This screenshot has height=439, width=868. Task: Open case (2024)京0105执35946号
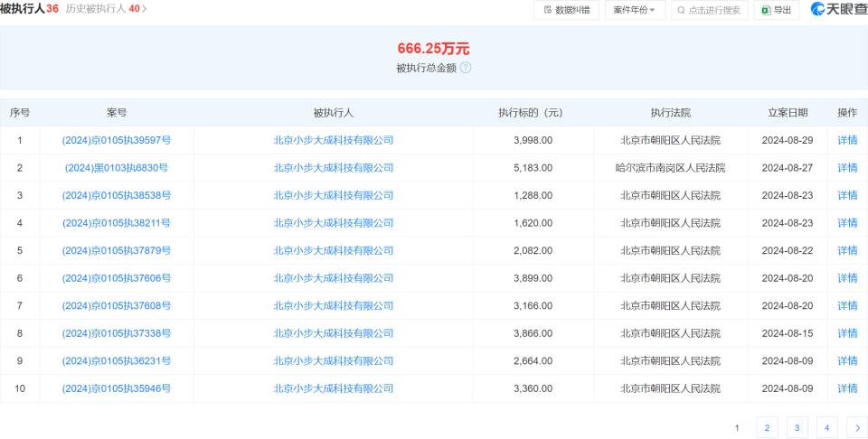pyautogui.click(x=117, y=388)
